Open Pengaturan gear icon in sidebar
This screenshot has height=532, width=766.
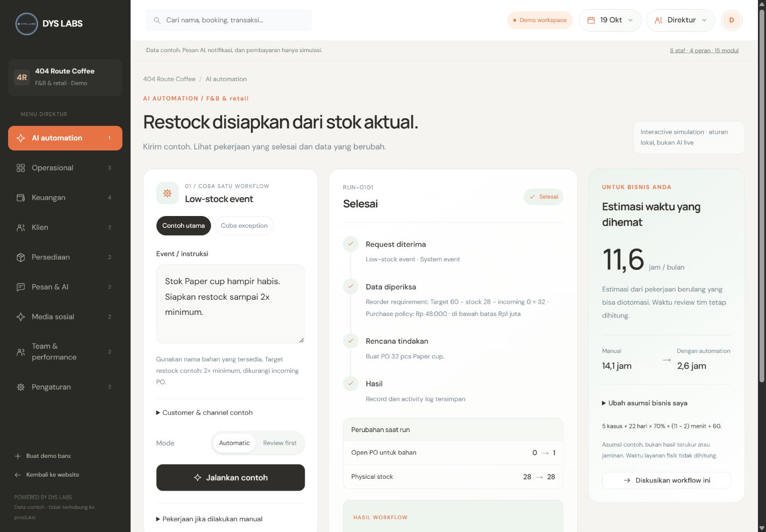click(21, 387)
